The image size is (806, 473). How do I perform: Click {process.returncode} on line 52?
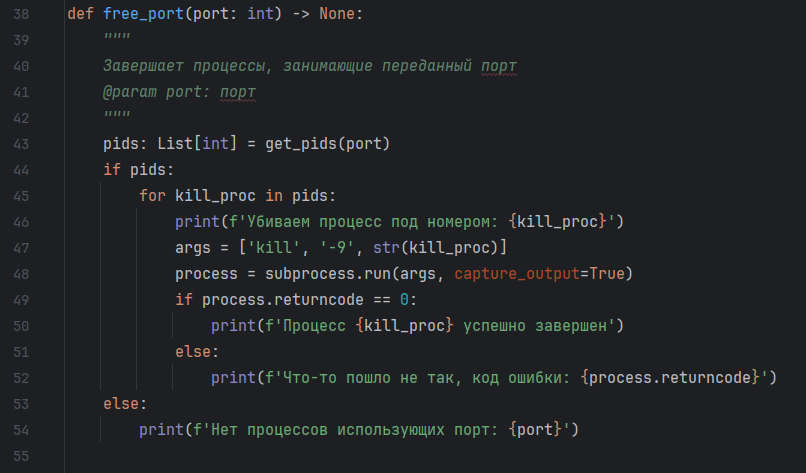[670, 378]
